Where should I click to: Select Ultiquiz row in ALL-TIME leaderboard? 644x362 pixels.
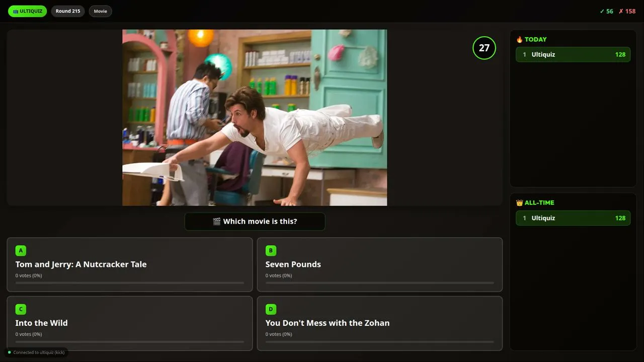point(573,218)
